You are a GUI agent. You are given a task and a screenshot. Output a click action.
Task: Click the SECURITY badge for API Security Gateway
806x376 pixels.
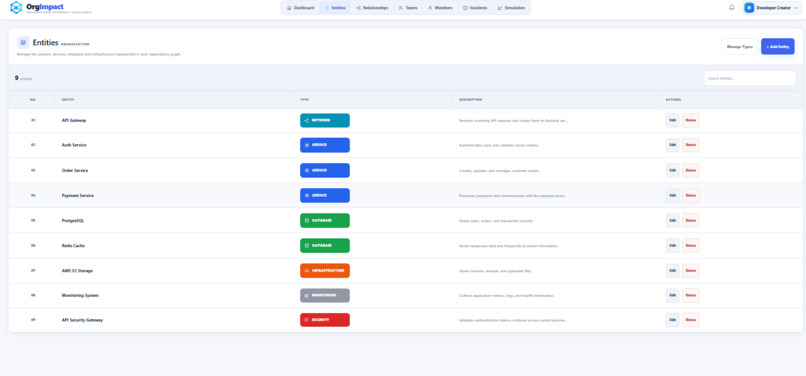[325, 320]
